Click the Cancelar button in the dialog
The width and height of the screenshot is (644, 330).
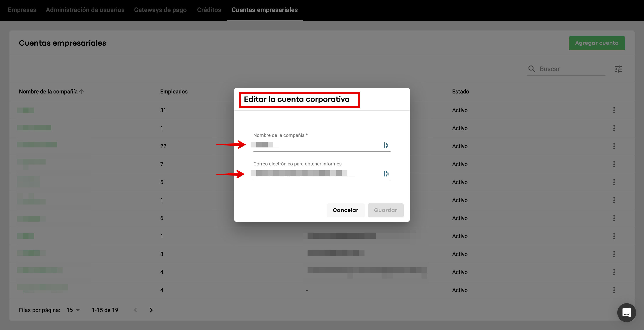(345, 210)
